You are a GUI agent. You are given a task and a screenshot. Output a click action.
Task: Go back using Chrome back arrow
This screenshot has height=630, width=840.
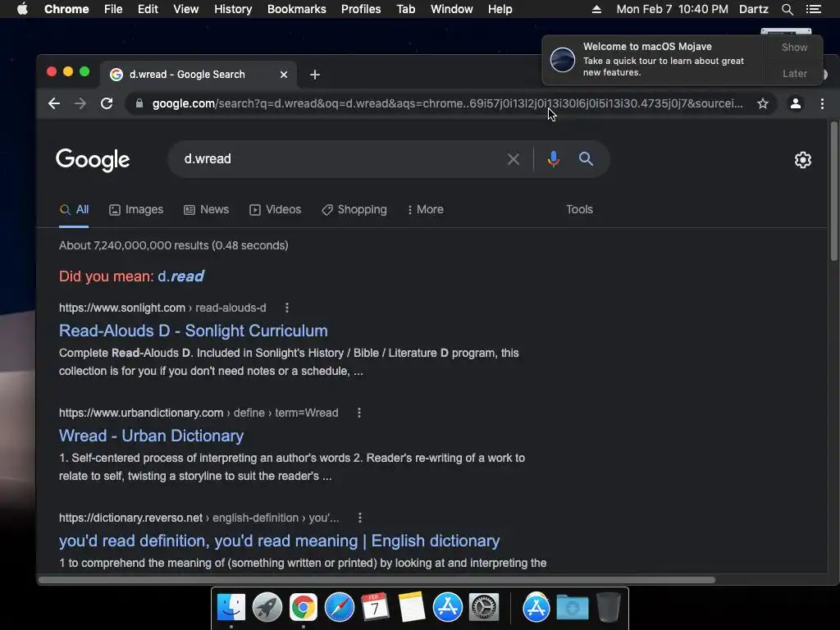tap(54, 103)
